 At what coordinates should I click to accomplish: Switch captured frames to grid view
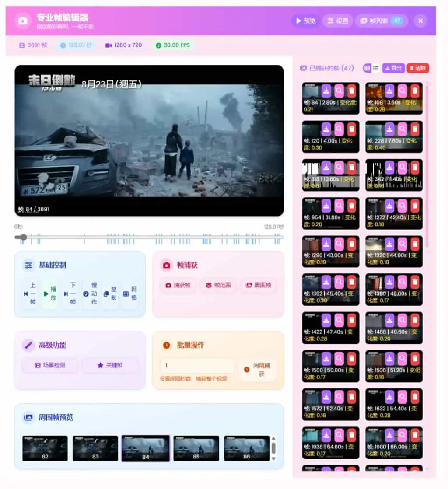pyautogui.click(x=367, y=68)
